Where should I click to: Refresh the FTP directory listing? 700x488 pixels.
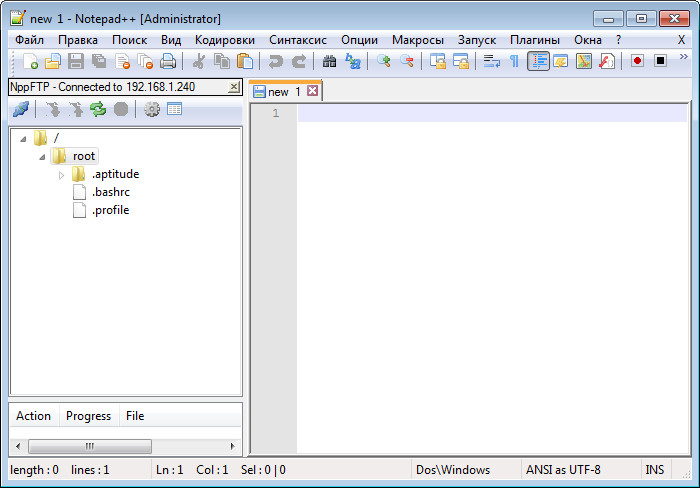tap(98, 109)
